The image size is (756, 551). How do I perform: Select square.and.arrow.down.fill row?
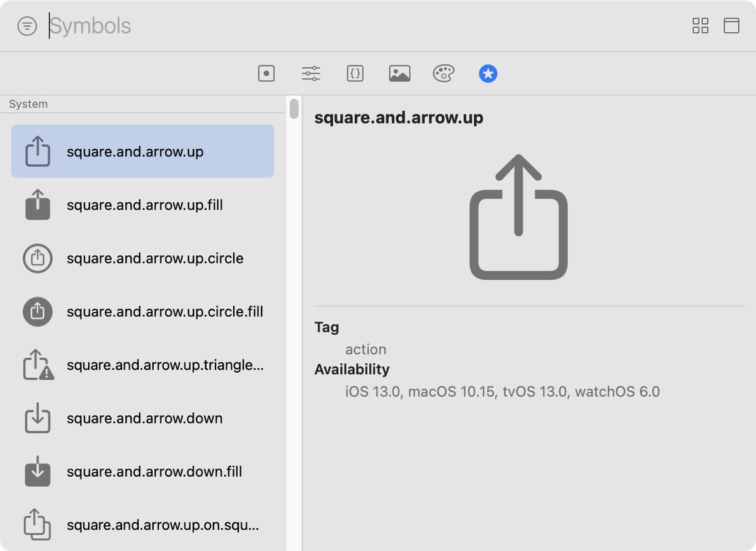[x=142, y=472]
